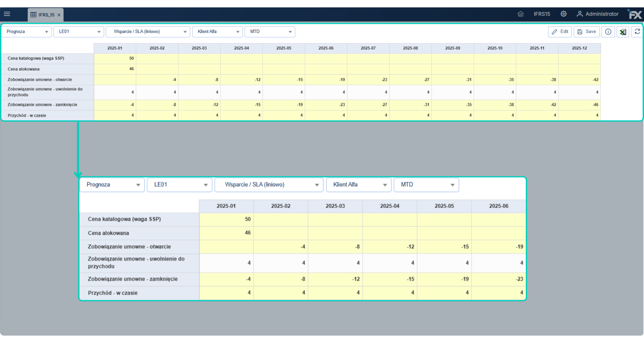Viewport: 644px width, 343px height.
Task: Select 'Przychód - w czasie' row in top table
Action: pyautogui.click(x=47, y=115)
